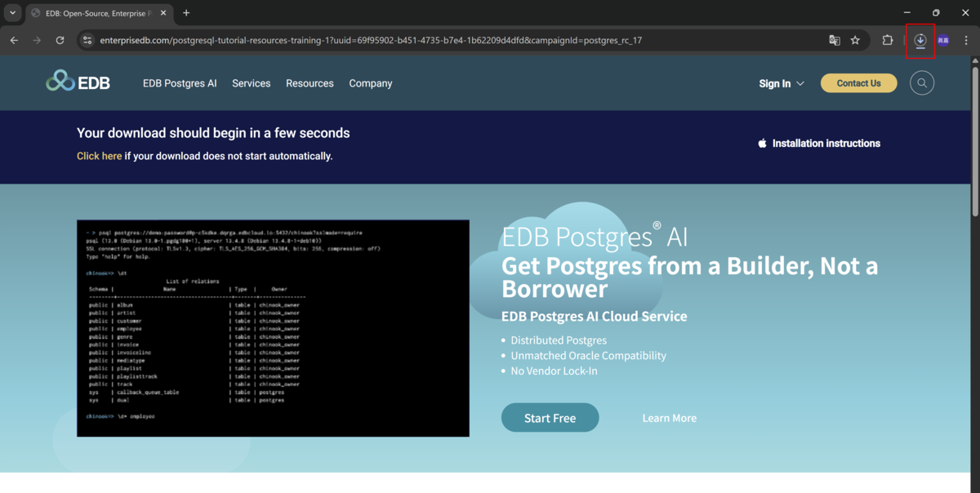Open EDB Postgres AI menu
The width and height of the screenshot is (980, 493).
click(180, 83)
